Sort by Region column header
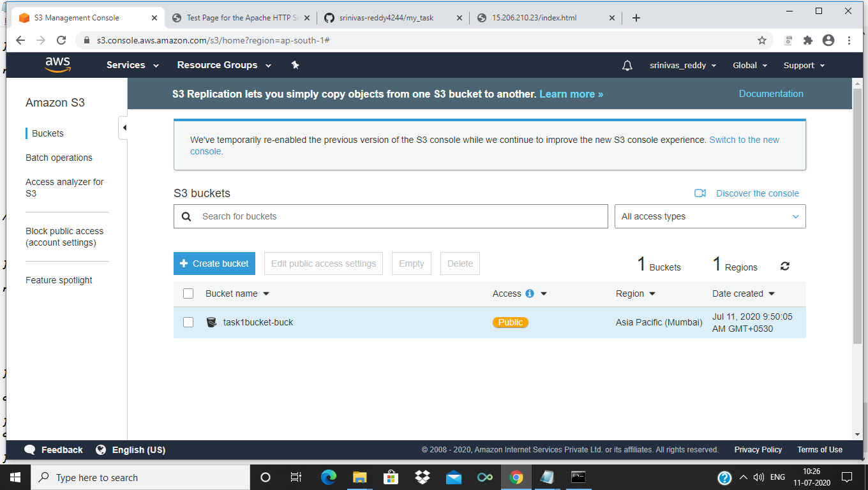The width and height of the screenshot is (868, 490). point(636,293)
